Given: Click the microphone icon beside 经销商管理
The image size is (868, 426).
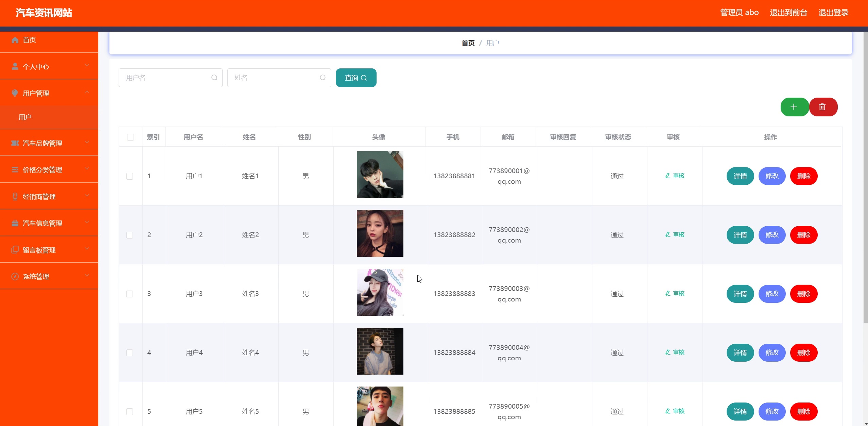Looking at the screenshot, I should coord(15,197).
